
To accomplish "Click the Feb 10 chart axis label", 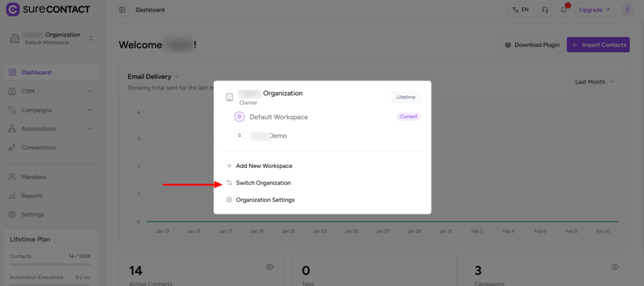I will (x=603, y=231).
